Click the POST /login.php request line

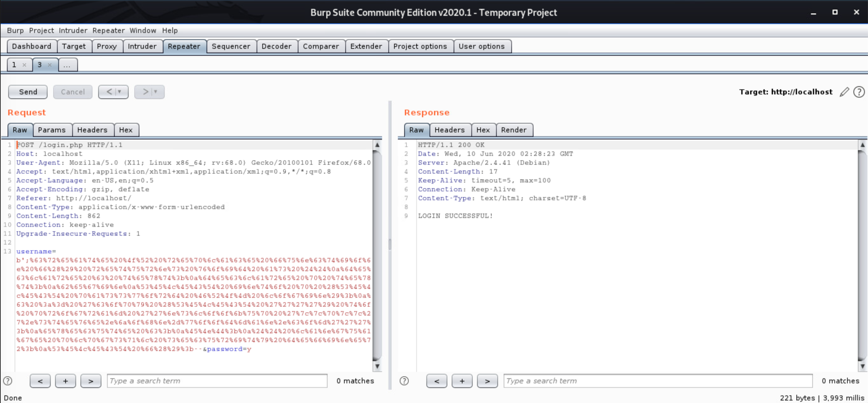69,145
